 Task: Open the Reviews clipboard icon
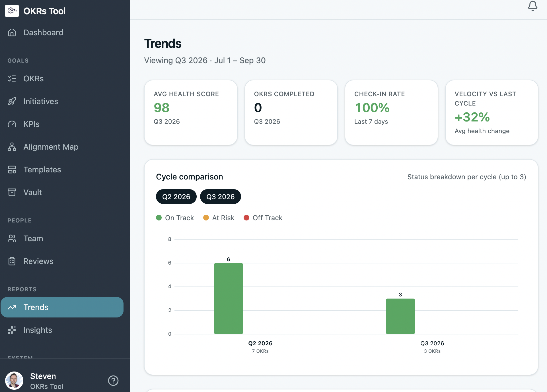point(12,261)
